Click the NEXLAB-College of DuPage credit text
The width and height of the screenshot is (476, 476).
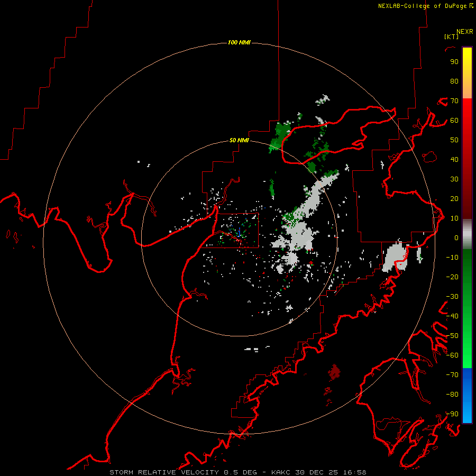click(x=423, y=6)
